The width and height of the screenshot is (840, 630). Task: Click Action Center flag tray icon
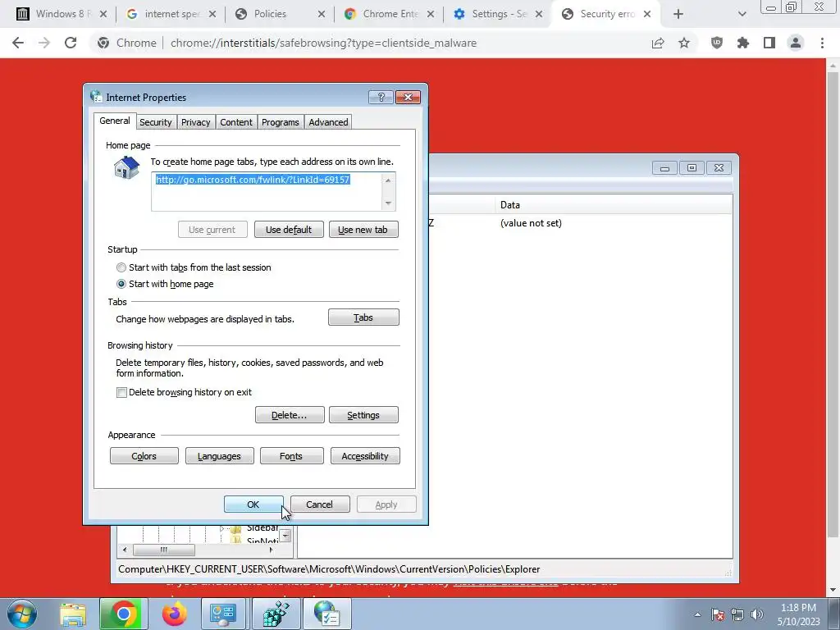717,614
